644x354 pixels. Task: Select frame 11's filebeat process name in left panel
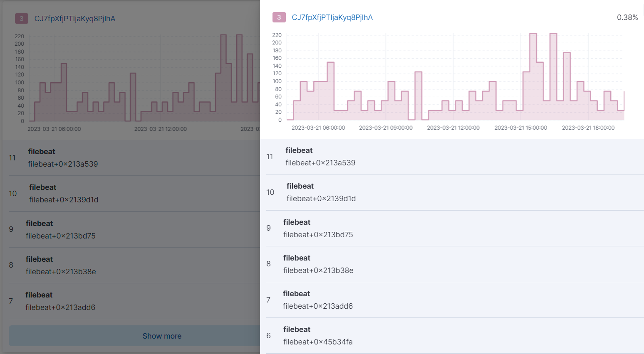(x=42, y=151)
